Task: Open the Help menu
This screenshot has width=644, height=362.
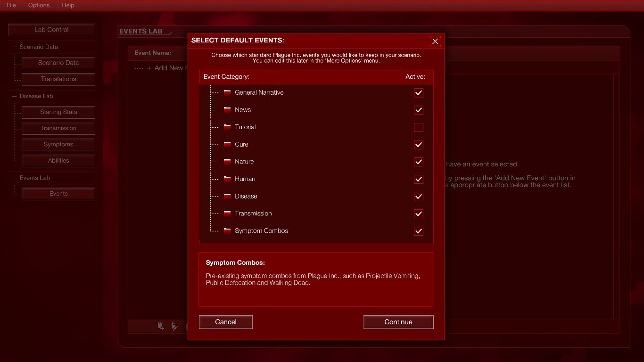Action: coord(68,5)
